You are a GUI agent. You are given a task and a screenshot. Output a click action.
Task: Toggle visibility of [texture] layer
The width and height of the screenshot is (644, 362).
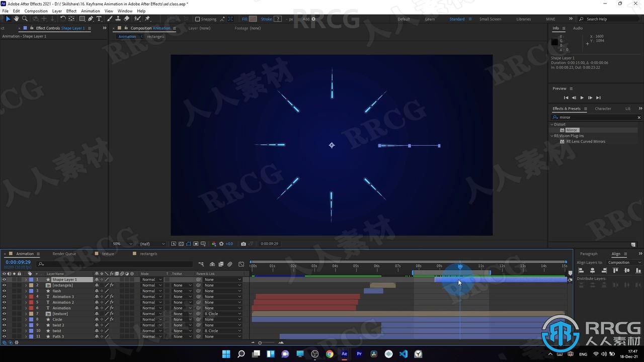[x=4, y=314]
